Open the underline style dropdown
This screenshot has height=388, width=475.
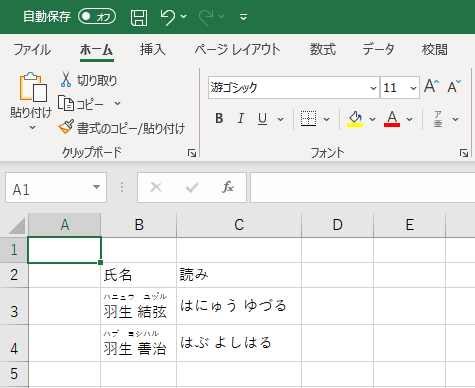coord(281,119)
